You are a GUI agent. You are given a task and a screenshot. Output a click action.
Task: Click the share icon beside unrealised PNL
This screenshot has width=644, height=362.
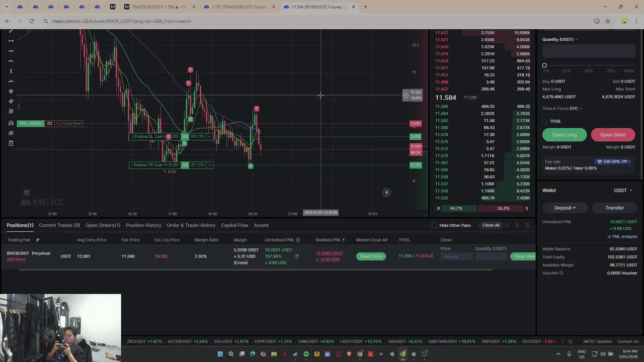(296, 256)
